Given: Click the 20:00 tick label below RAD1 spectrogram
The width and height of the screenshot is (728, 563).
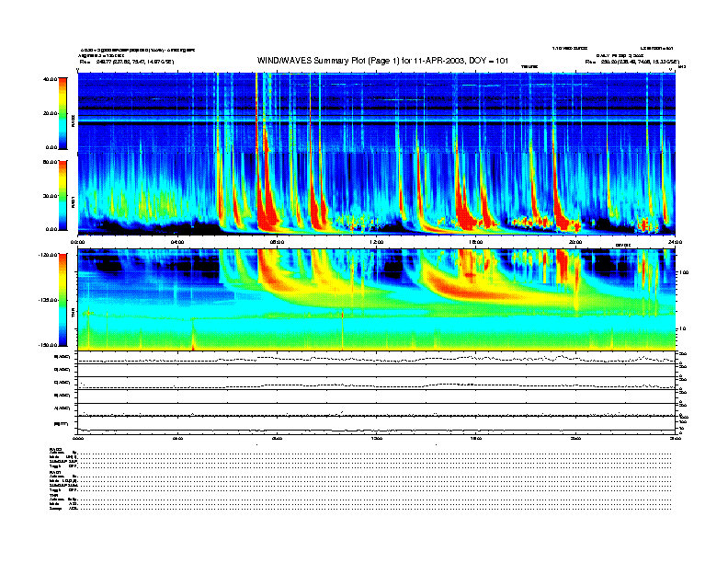Looking at the screenshot, I should click(575, 242).
